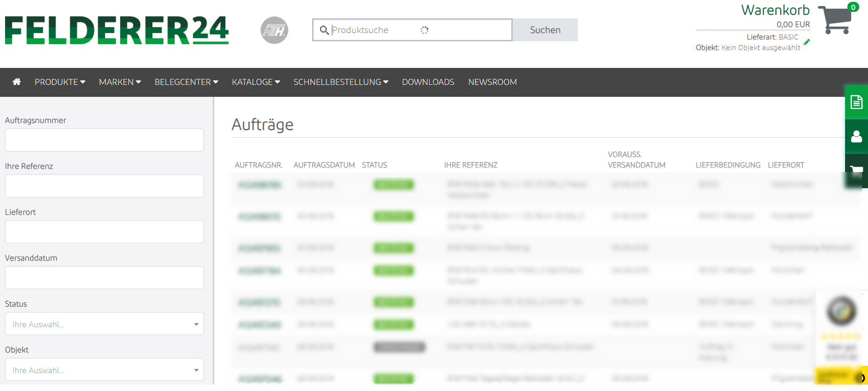Click the home icon in navigation bar
The width and height of the screenshot is (868, 391).
[17, 82]
